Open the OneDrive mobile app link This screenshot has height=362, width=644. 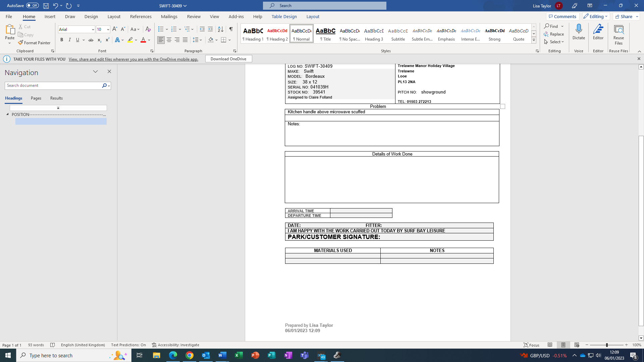point(133,59)
